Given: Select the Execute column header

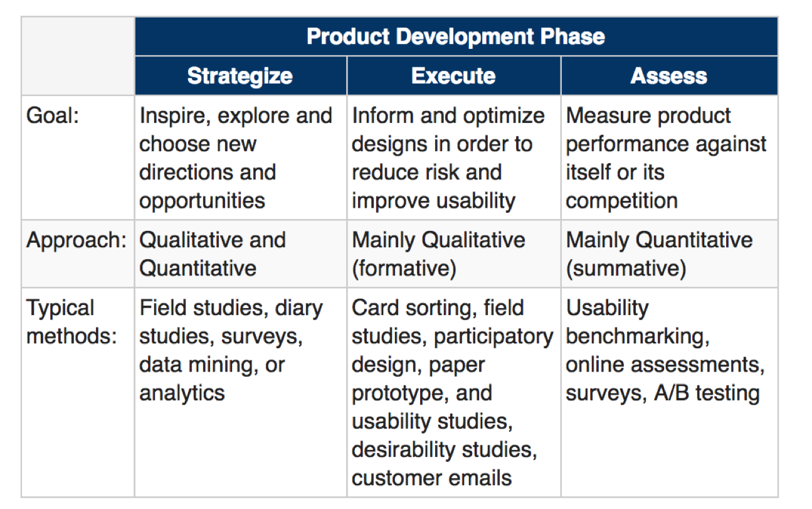Looking at the screenshot, I should pyautogui.click(x=453, y=76).
